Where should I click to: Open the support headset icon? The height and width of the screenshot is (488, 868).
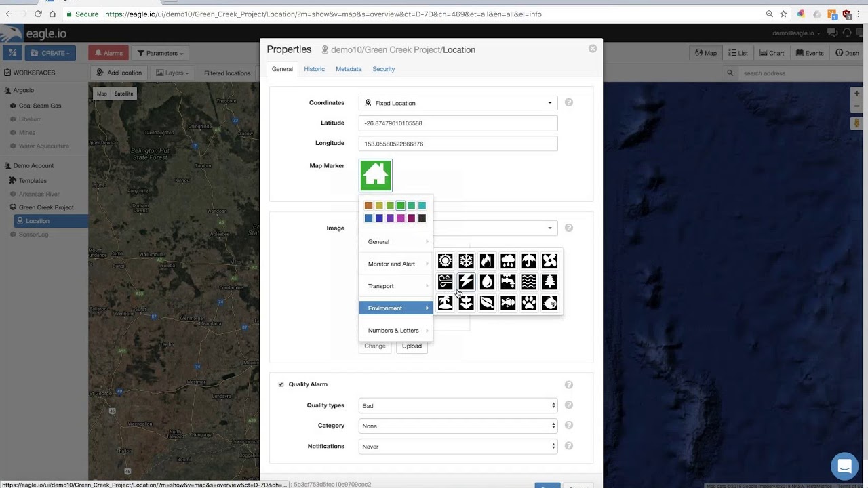click(x=846, y=33)
